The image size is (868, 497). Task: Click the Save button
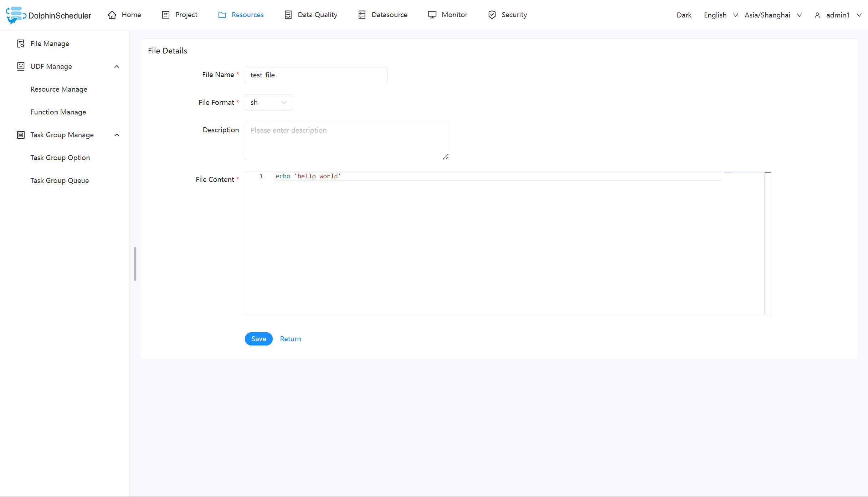[x=258, y=338]
